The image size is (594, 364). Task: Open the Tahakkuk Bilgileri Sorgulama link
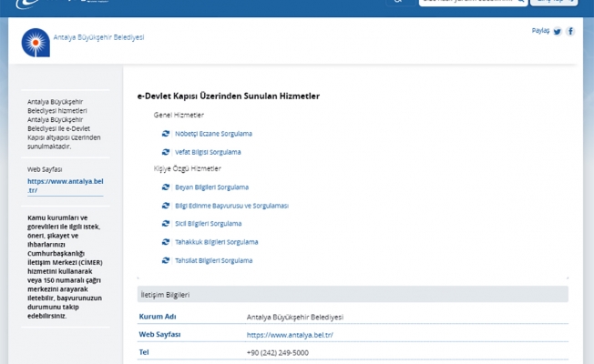(216, 242)
